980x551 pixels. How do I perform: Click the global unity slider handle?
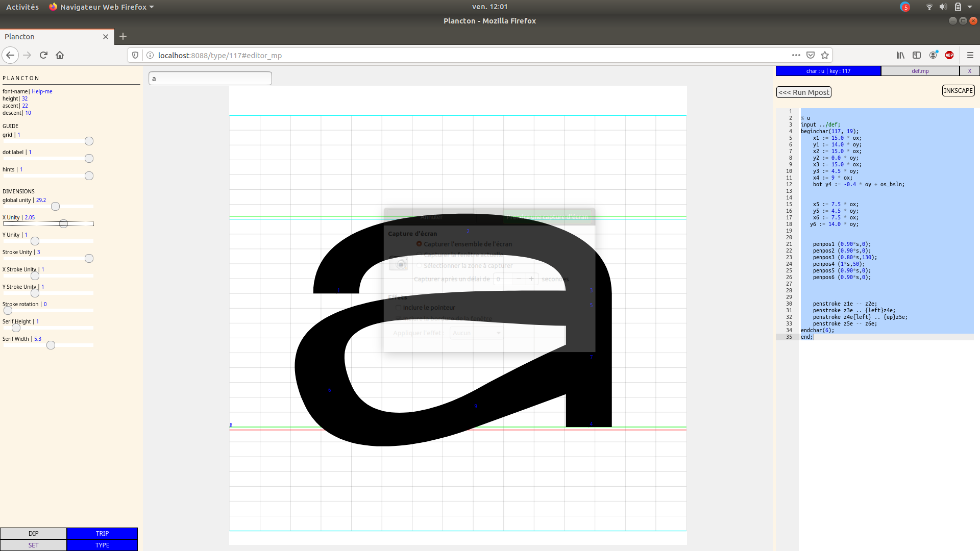pyautogui.click(x=55, y=207)
